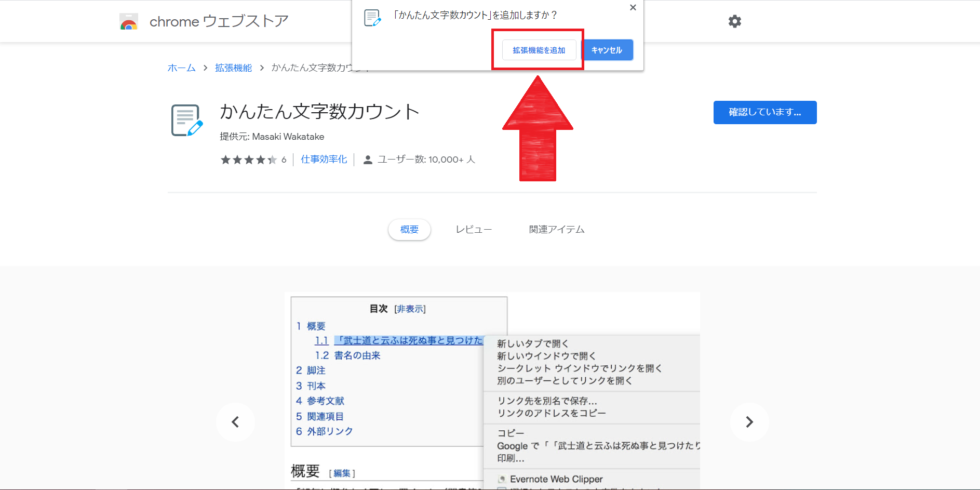Click the 確認しています... blue button
Image resolution: width=980 pixels, height=490 pixels.
click(x=764, y=112)
